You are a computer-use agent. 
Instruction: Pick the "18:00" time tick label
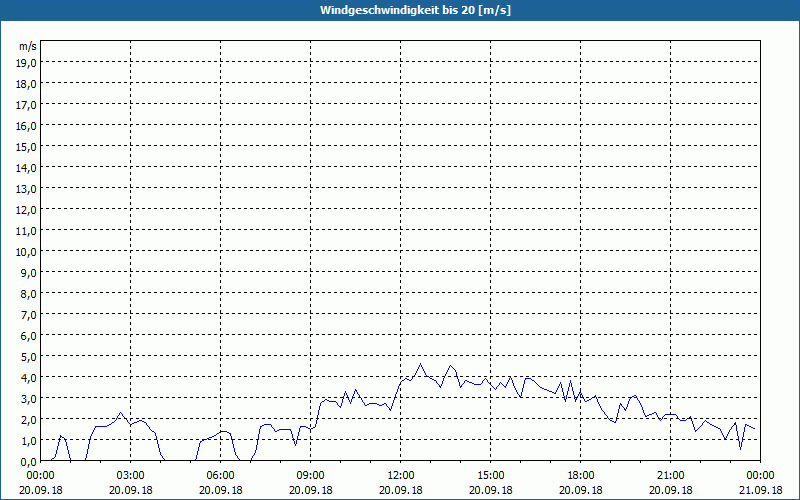(x=581, y=476)
